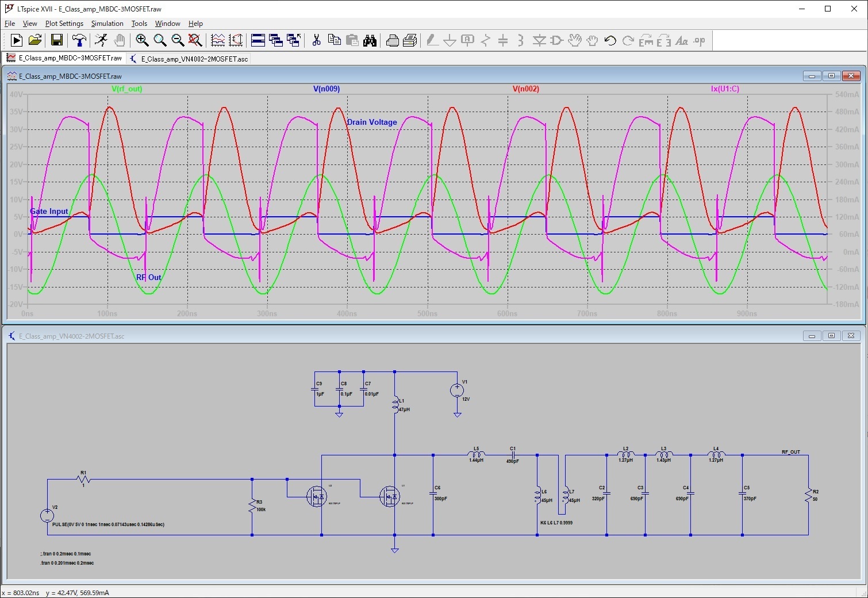Open the Control Panel hammer icon
Screen dimensions: 868x598
pos(79,40)
